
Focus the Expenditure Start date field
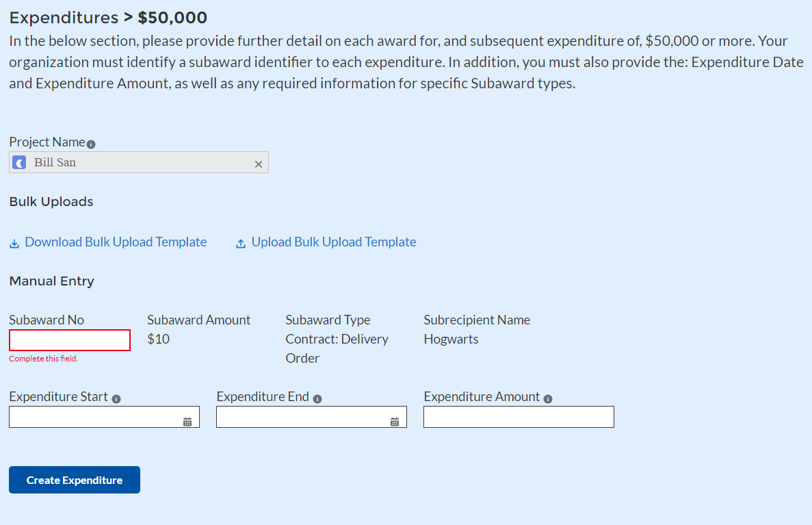point(96,417)
